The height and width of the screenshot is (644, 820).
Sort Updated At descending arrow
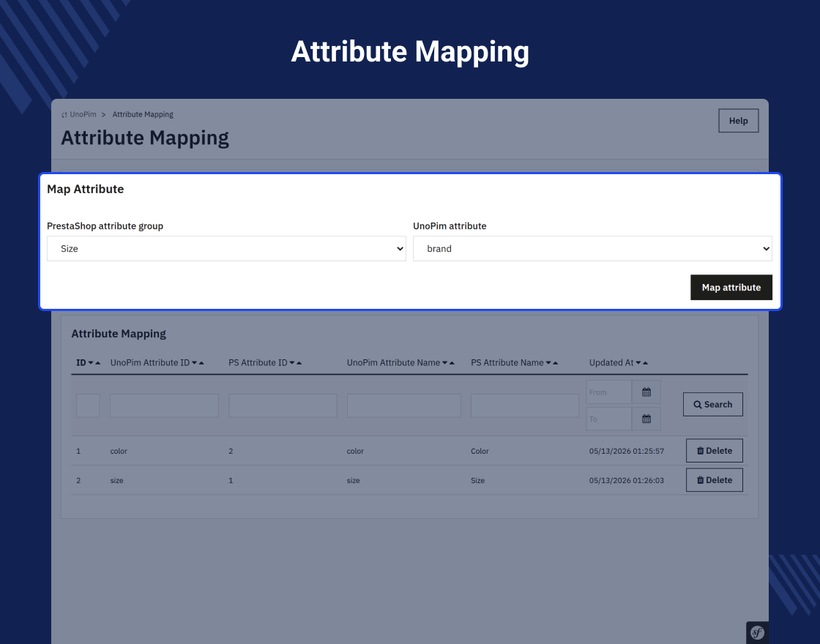pos(638,363)
